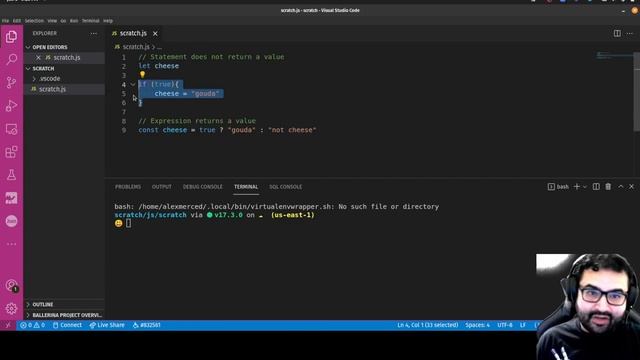Viewport: 640px width, 360px height.
Task: Close the terminal panel
Action: tap(631, 187)
